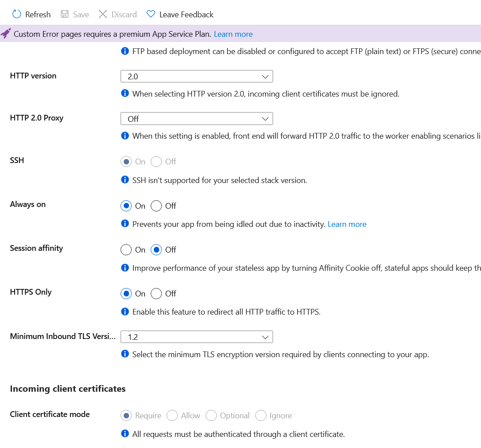Select Session affinity Off option
The height and width of the screenshot is (448, 481).
156,250
